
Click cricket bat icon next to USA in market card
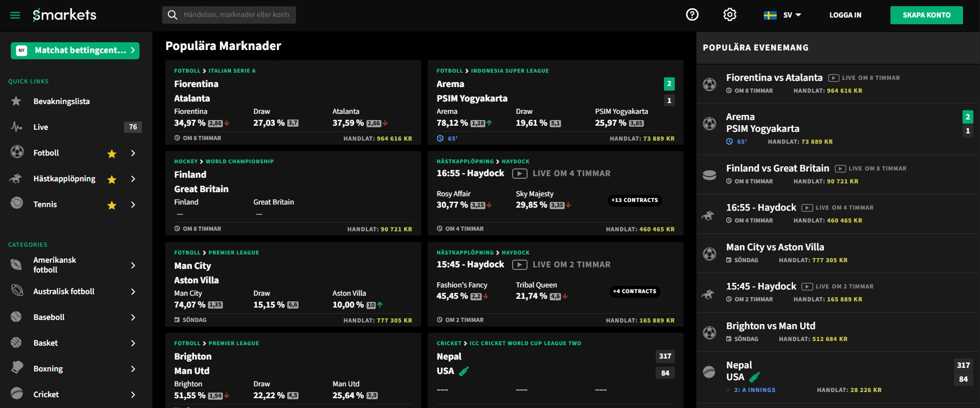464,371
